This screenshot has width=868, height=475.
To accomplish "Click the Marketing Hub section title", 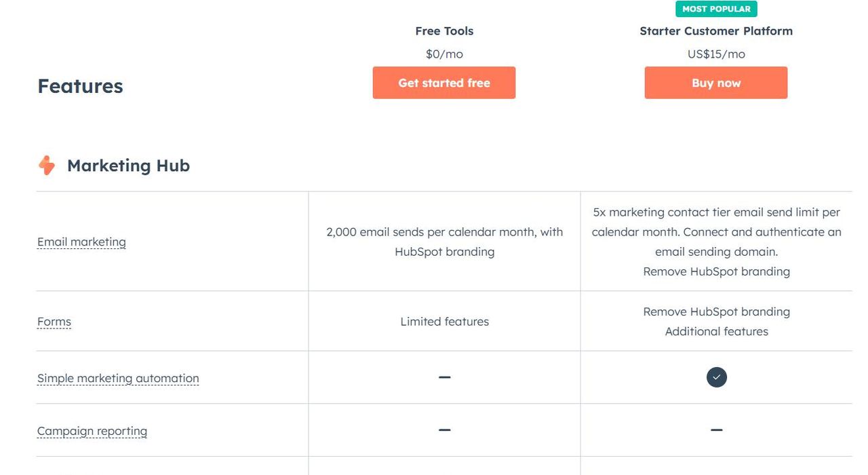I will pos(128,166).
